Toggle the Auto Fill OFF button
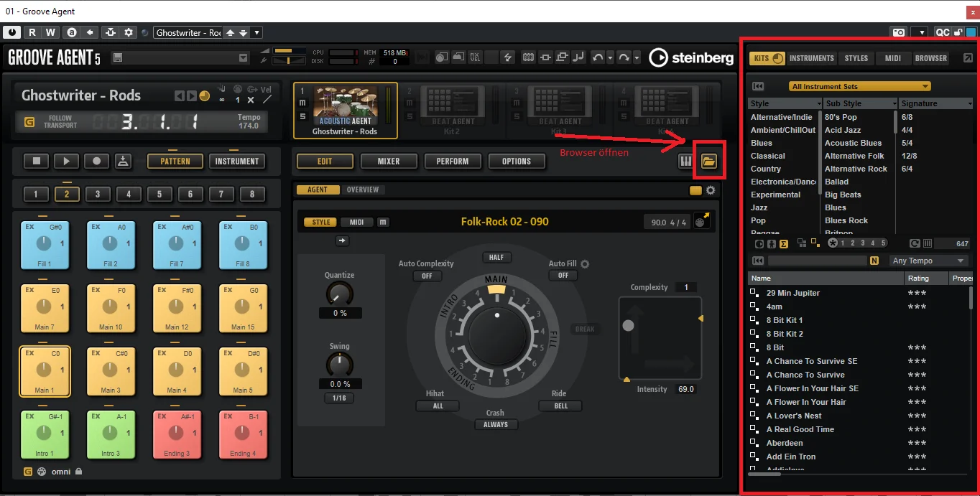Viewport: 980px width, 496px height. tap(563, 276)
